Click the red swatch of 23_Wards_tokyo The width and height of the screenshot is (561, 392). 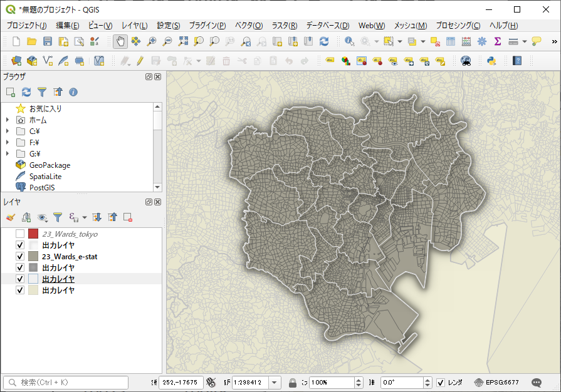click(x=34, y=234)
